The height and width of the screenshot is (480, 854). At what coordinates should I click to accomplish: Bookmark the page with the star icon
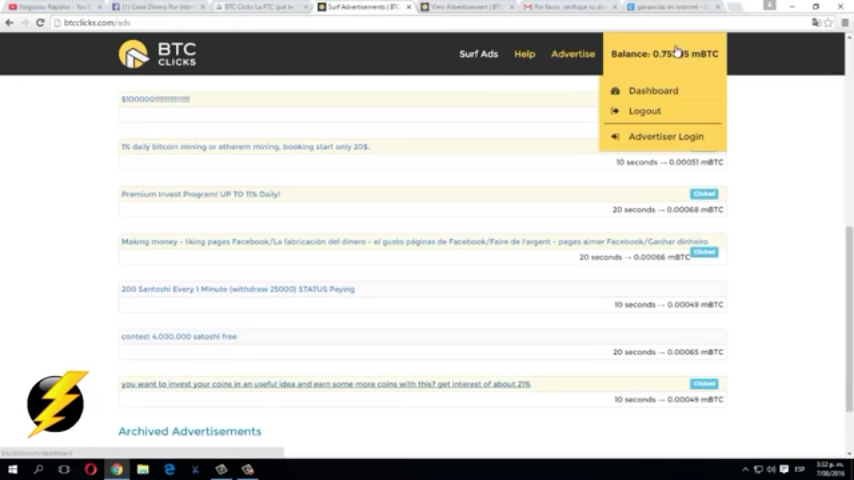point(828,23)
